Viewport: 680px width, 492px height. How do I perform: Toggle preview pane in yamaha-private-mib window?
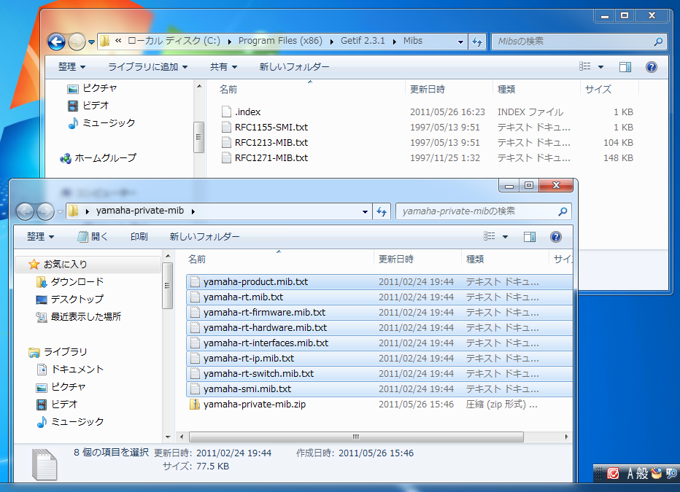pyautogui.click(x=530, y=237)
